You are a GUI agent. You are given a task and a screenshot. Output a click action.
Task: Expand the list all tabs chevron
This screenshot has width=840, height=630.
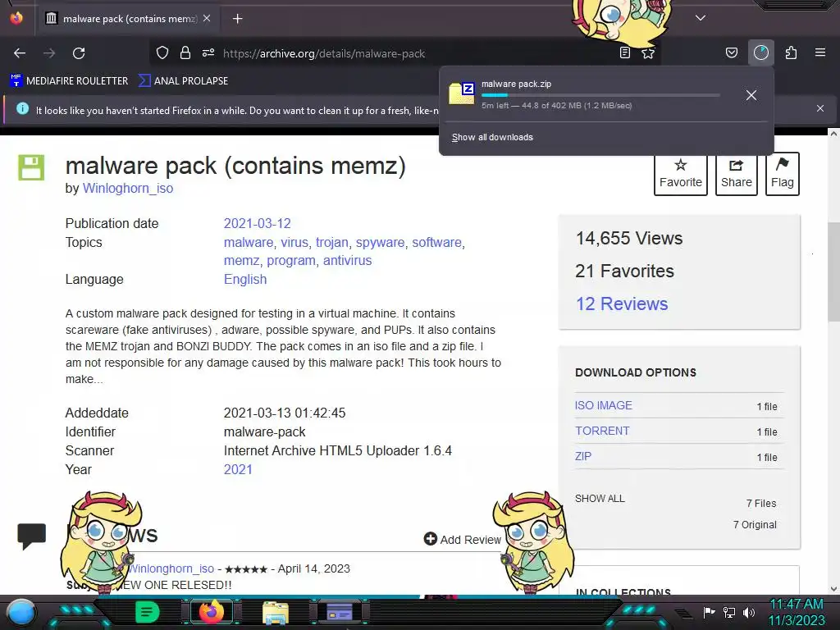pyautogui.click(x=701, y=18)
